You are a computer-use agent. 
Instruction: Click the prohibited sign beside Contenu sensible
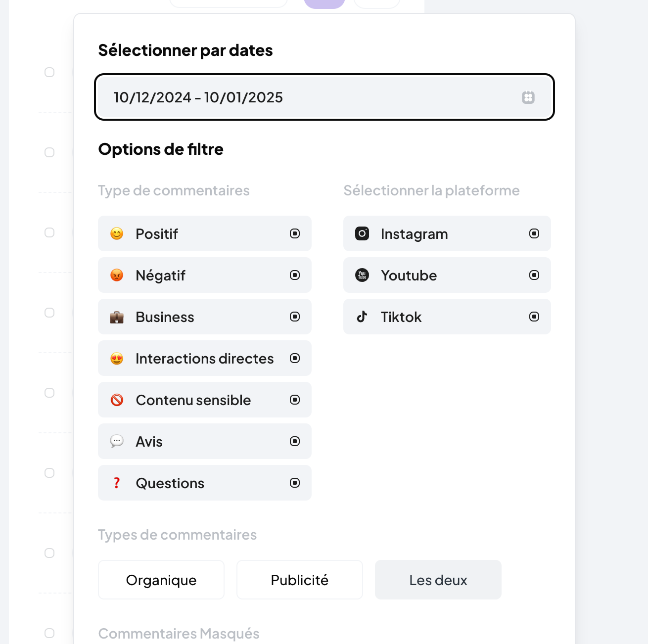[x=117, y=400]
